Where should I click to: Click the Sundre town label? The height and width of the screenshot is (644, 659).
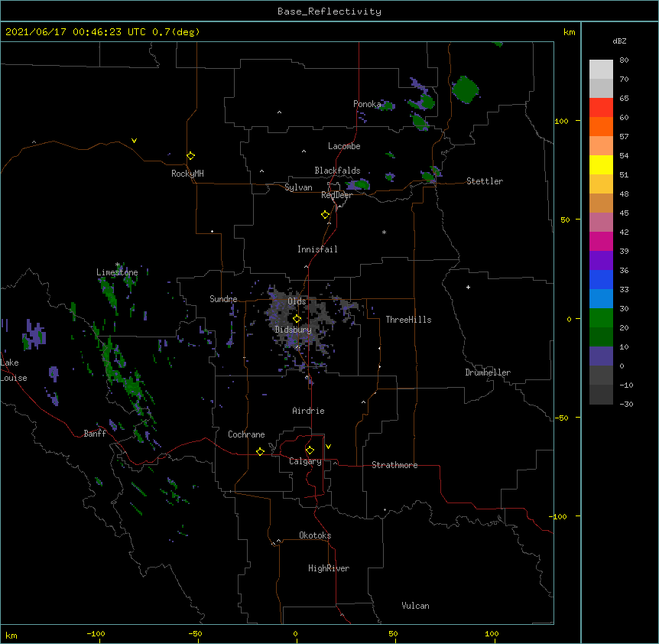pos(223,299)
